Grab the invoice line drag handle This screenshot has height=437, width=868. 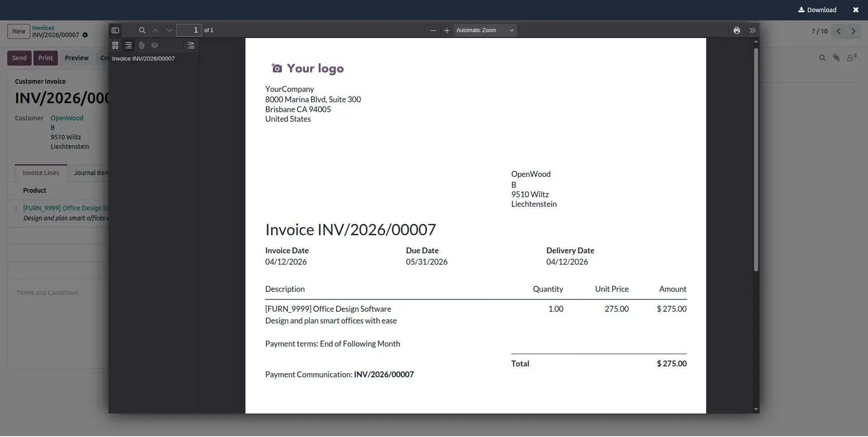[x=15, y=209]
